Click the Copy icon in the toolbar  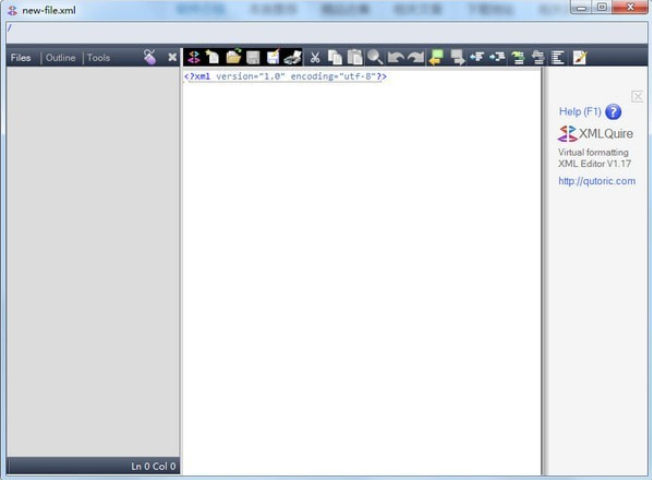pyautogui.click(x=335, y=57)
